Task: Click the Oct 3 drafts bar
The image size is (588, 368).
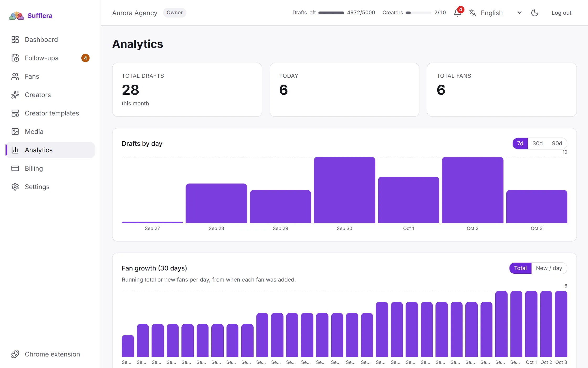Action: 537,207
